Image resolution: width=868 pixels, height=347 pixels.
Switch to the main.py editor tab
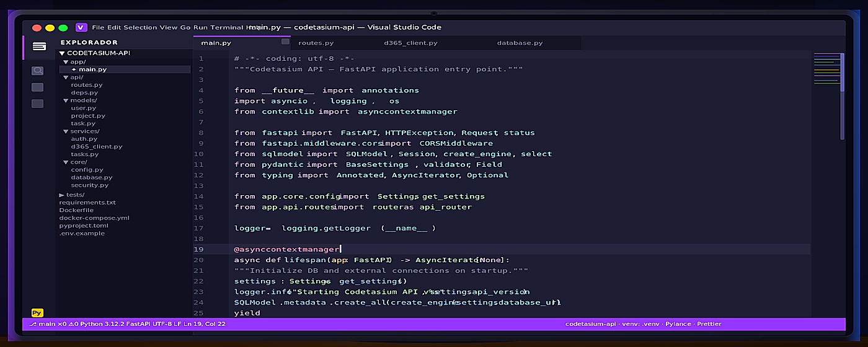click(x=242, y=43)
